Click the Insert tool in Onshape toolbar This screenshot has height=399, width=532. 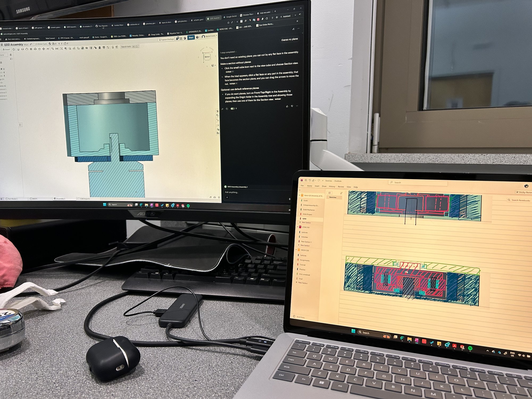tap(6, 49)
